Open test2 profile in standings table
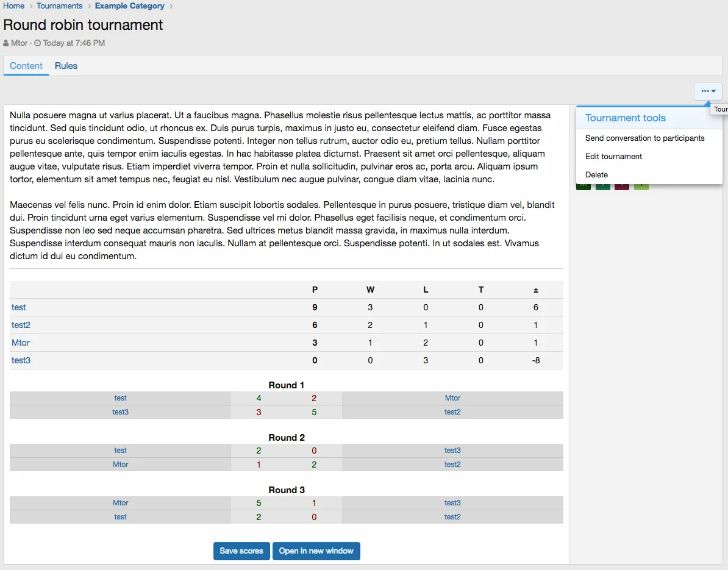 [x=21, y=325]
